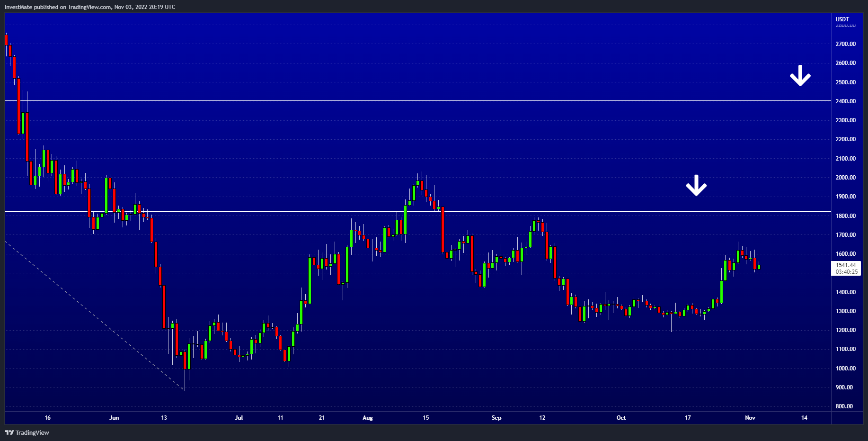Click the date label 13 on the time axis
Viewport: 868px width, 441px height.
coord(164,418)
